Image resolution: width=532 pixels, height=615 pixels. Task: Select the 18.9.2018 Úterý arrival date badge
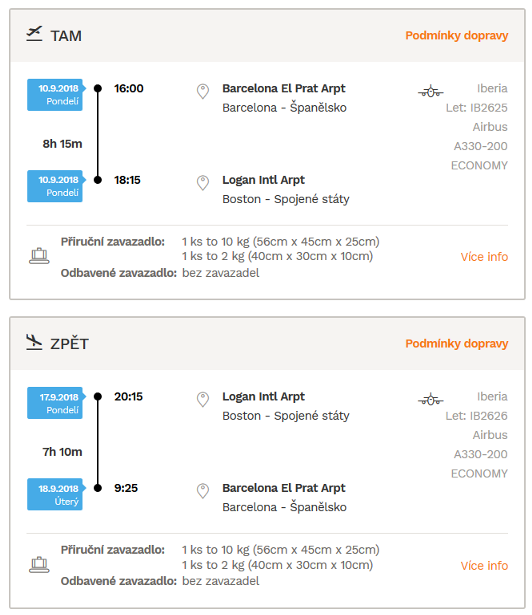click(x=55, y=494)
